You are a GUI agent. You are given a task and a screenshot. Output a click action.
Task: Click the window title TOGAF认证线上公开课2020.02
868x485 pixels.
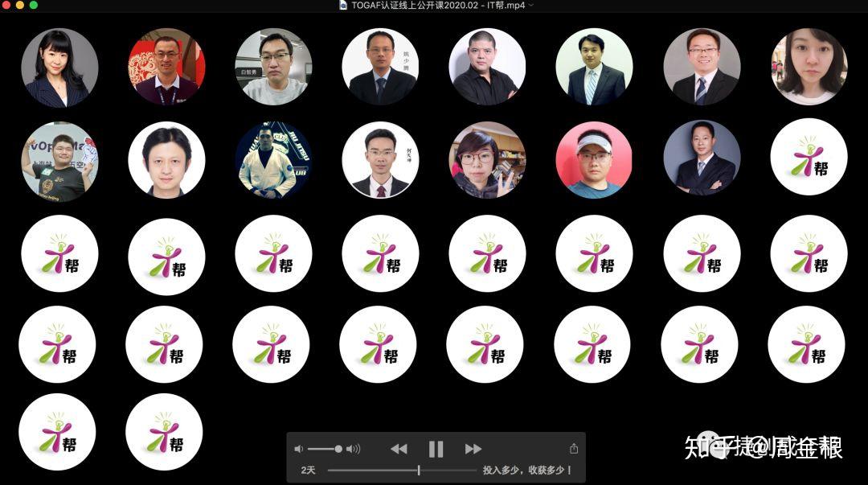coord(415,5)
